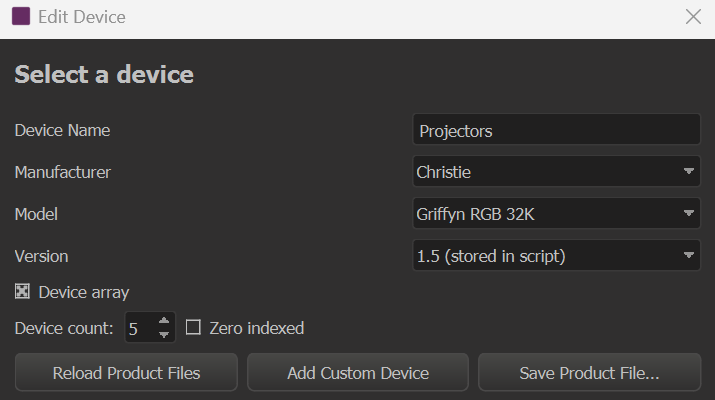This screenshot has width=715, height=400.
Task: Click the Device count label
Action: click(65, 328)
